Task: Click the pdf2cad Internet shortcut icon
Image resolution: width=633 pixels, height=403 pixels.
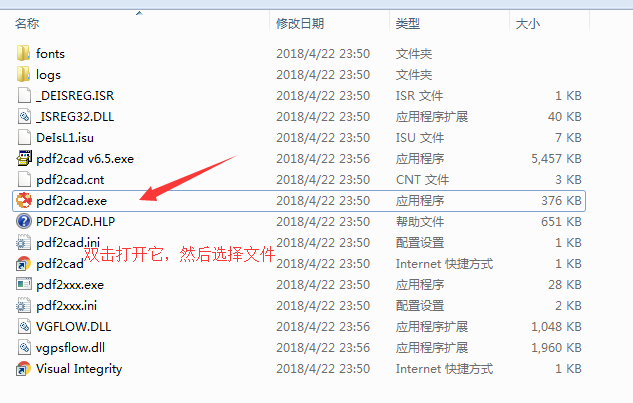Action: (23, 263)
